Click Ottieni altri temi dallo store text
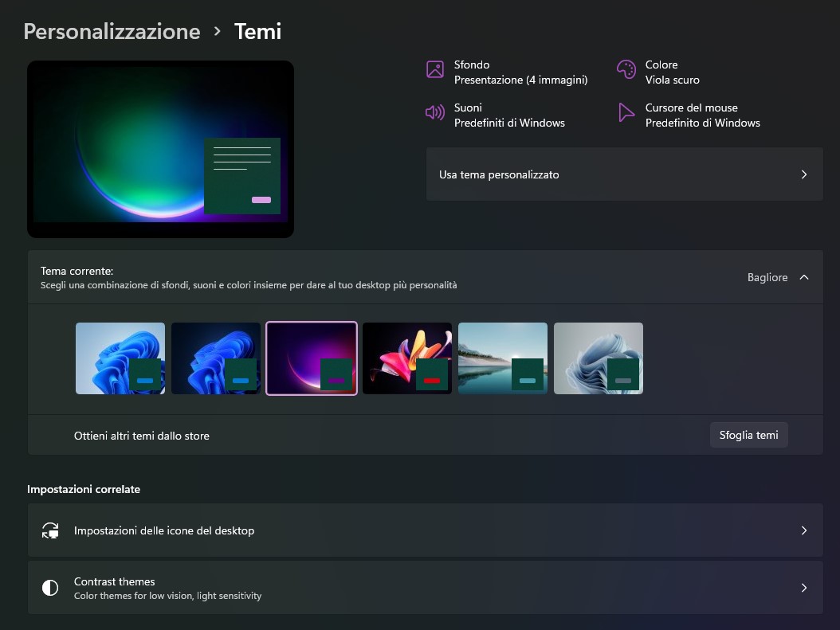The width and height of the screenshot is (840, 630). tap(141, 436)
